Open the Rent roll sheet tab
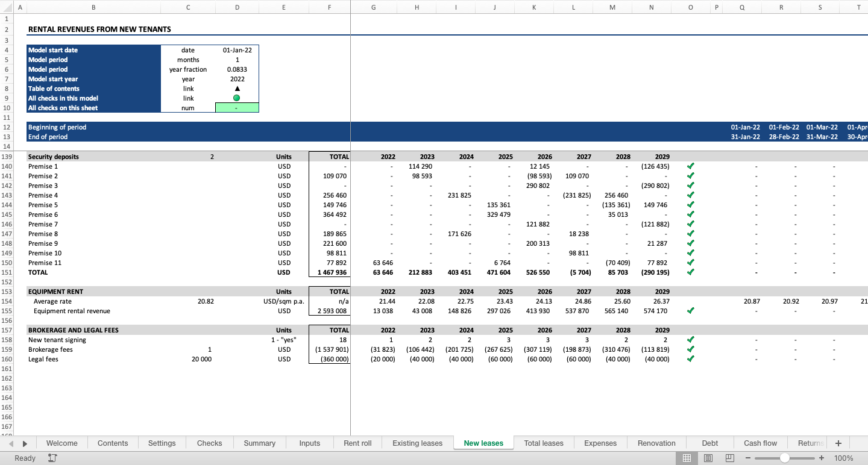Screen dimensions: 868x465 [357, 443]
